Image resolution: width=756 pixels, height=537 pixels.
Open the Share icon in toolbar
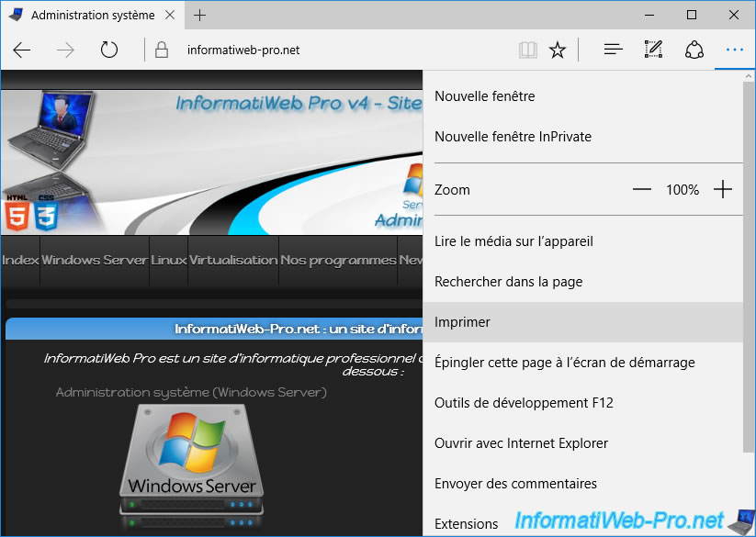tap(694, 50)
